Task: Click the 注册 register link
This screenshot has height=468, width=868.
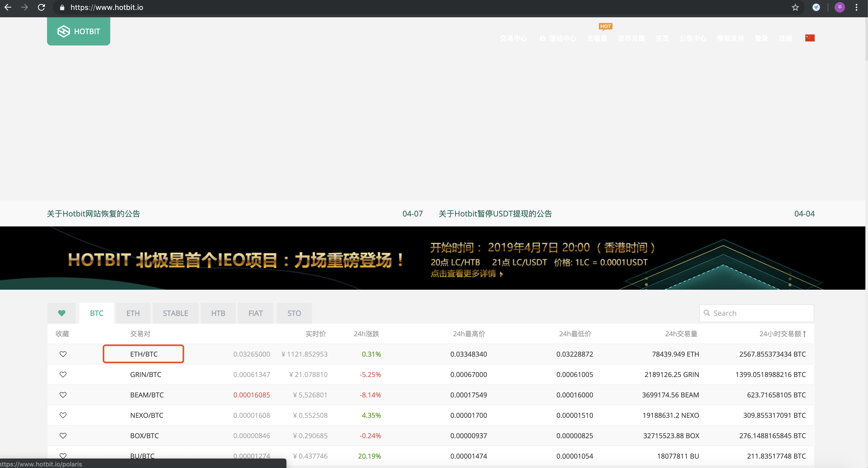Action: click(x=785, y=38)
